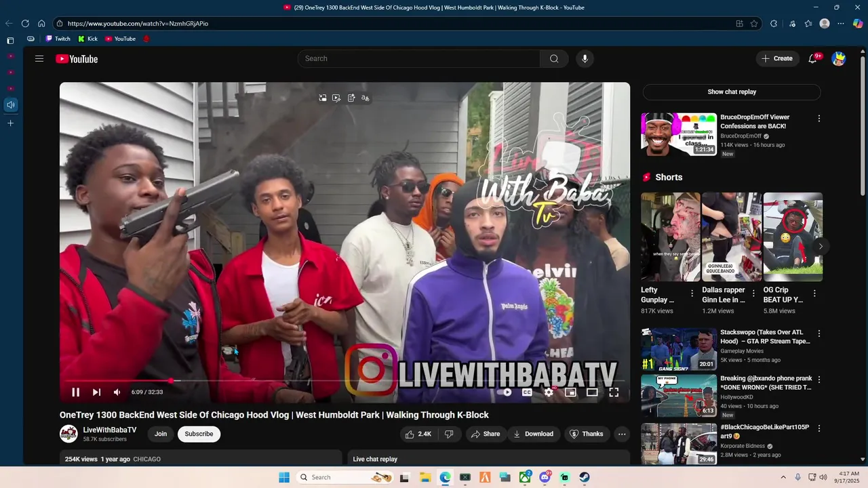Open Lefty Gunplay short thumbnail
Screen dimensions: 868x488
click(671, 237)
